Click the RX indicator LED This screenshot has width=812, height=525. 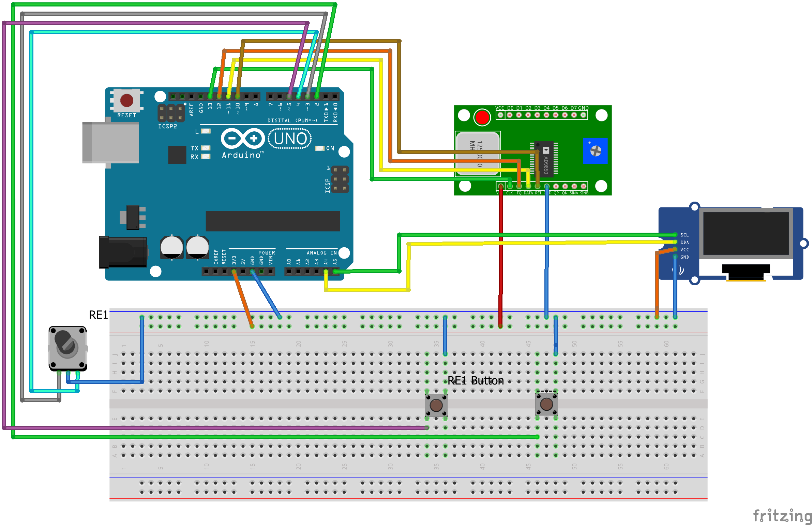206,157
